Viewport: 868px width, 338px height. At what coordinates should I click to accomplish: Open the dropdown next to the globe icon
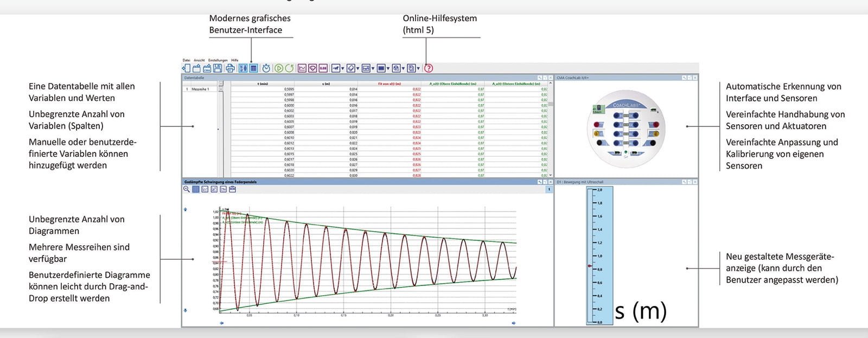point(403,69)
